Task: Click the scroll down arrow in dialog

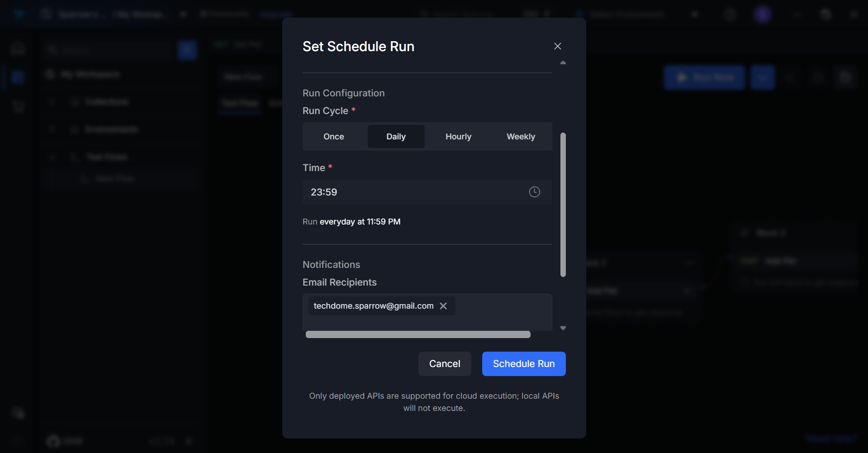Action: click(563, 328)
